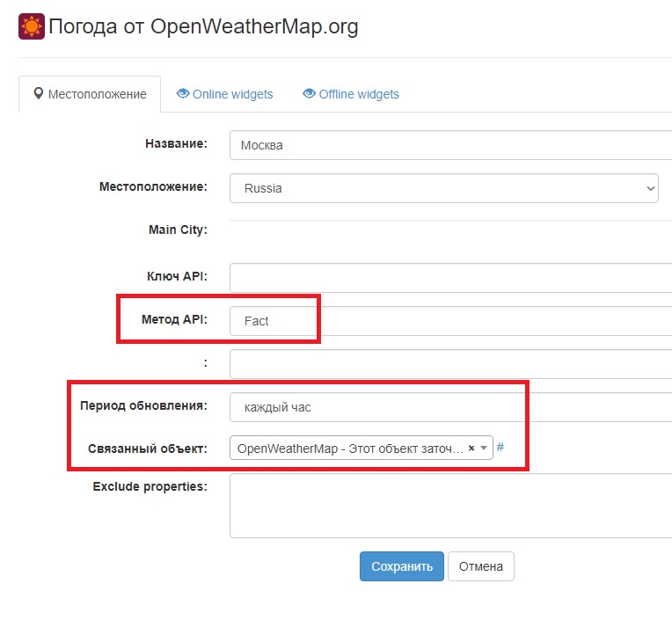Switch to the Online widgets tab
This screenshot has width=672, height=620.
point(224,94)
